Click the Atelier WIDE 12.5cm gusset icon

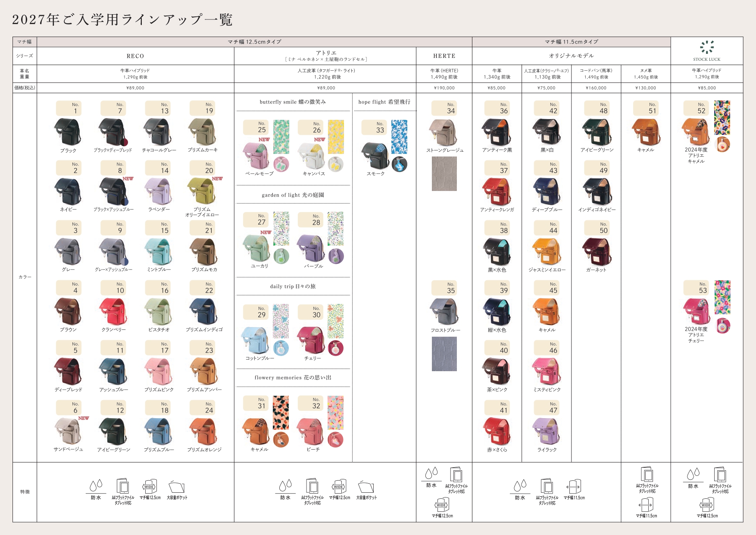pyautogui.click(x=339, y=486)
